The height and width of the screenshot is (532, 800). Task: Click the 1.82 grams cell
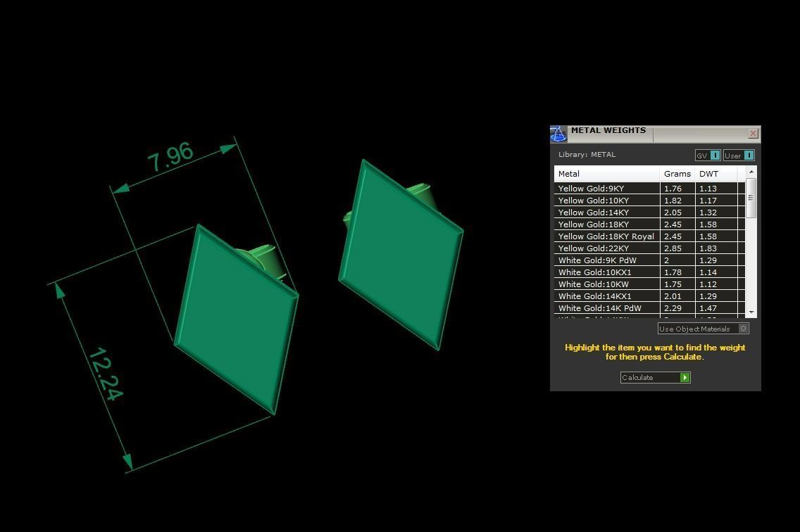point(677,201)
